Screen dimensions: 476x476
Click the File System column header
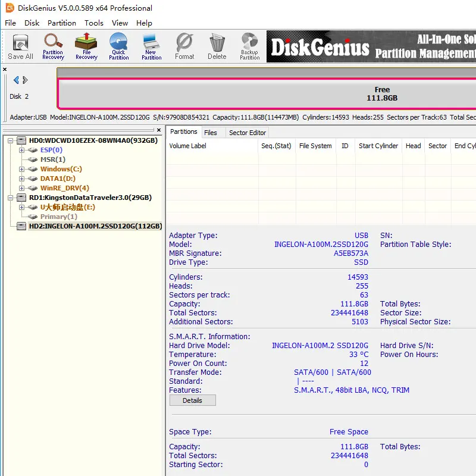pyautogui.click(x=315, y=146)
